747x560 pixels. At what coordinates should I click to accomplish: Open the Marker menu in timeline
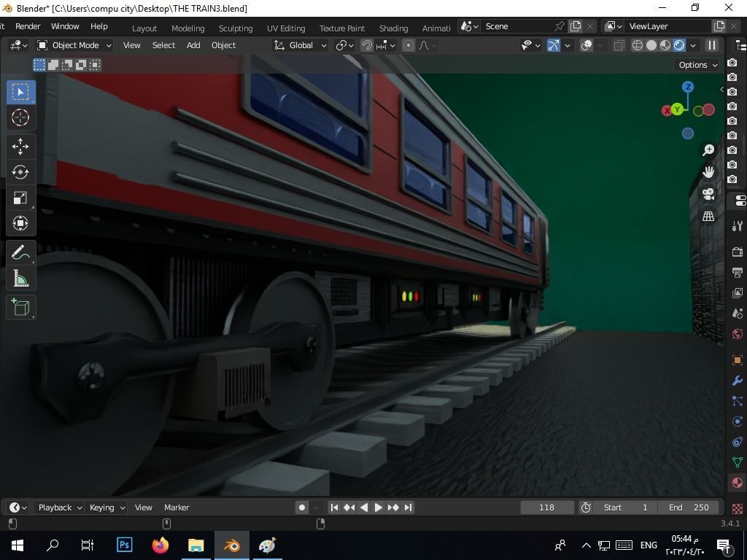pyautogui.click(x=177, y=507)
